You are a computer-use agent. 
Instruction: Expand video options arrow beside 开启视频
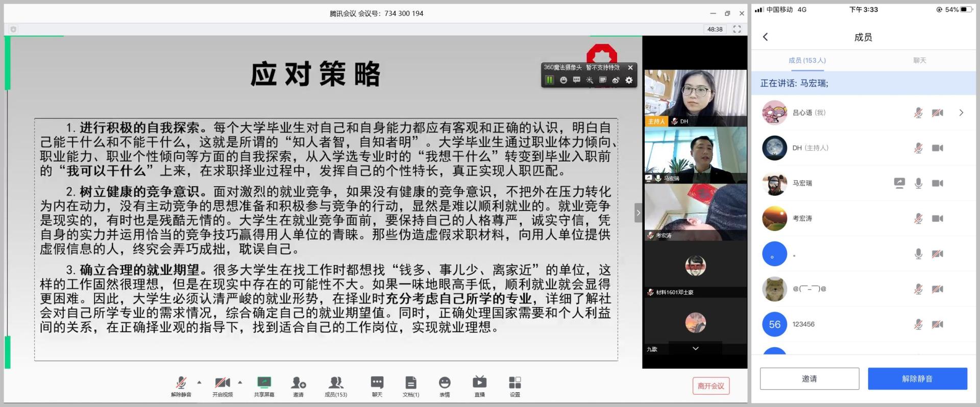coord(240,382)
